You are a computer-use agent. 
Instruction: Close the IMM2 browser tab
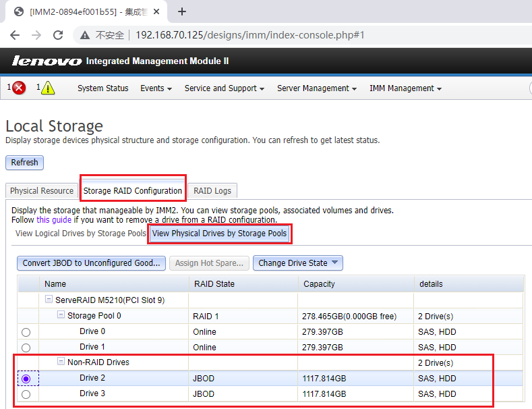157,11
